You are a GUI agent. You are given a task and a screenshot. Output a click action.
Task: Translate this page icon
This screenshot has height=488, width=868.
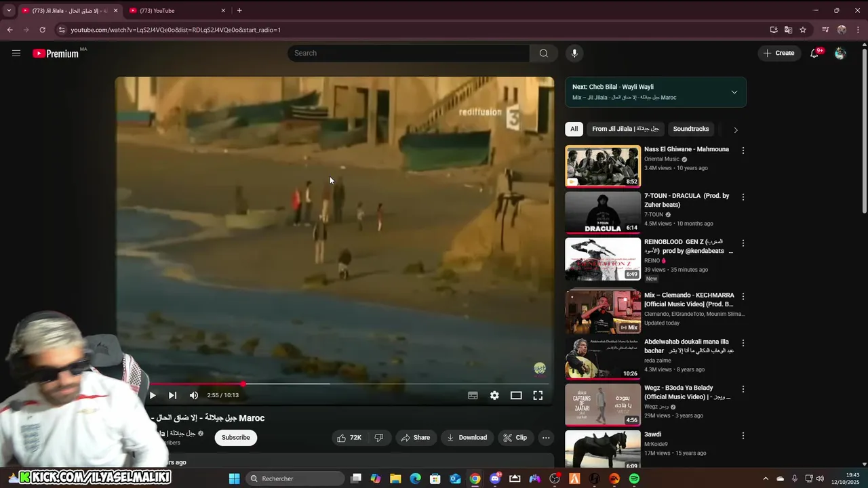click(x=788, y=30)
